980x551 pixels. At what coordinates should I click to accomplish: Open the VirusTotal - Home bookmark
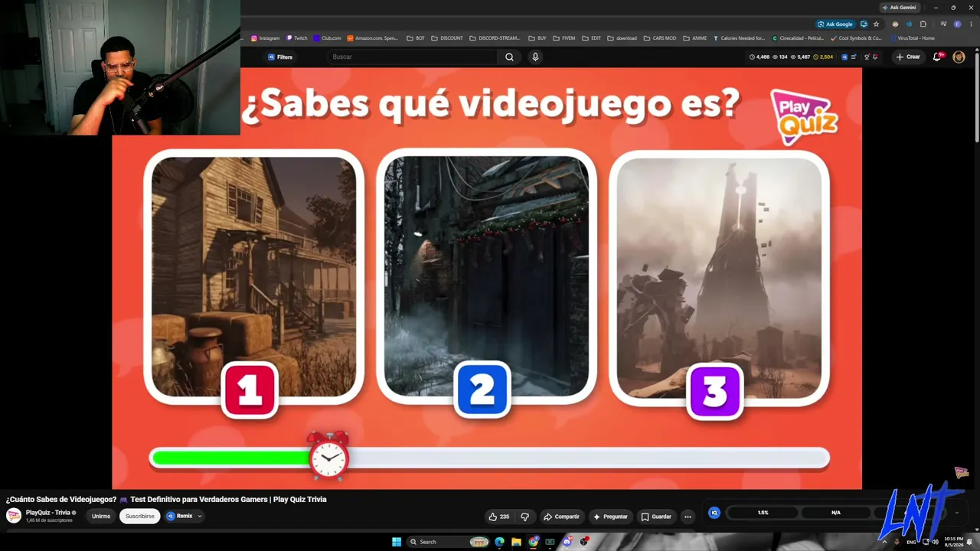(913, 38)
